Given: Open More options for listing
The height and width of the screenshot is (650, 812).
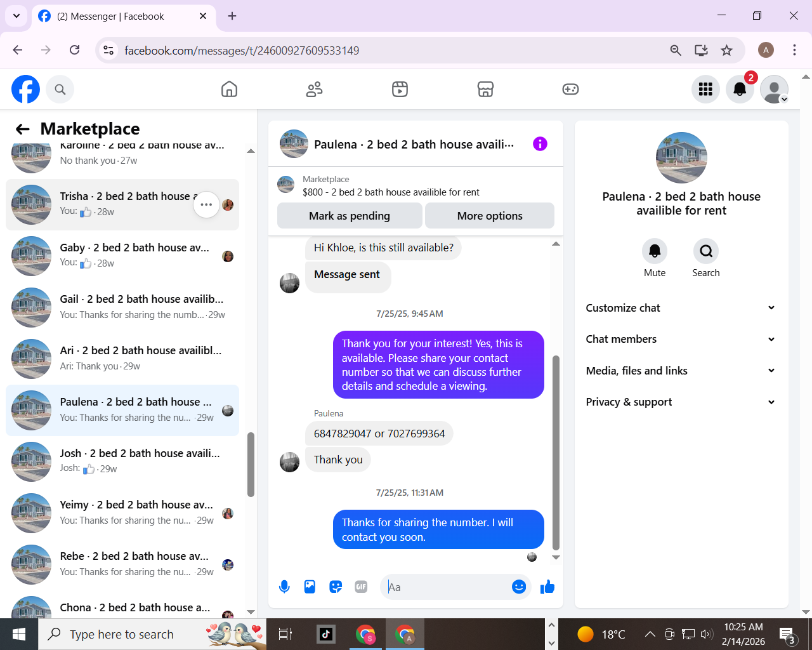Looking at the screenshot, I should pyautogui.click(x=490, y=216).
